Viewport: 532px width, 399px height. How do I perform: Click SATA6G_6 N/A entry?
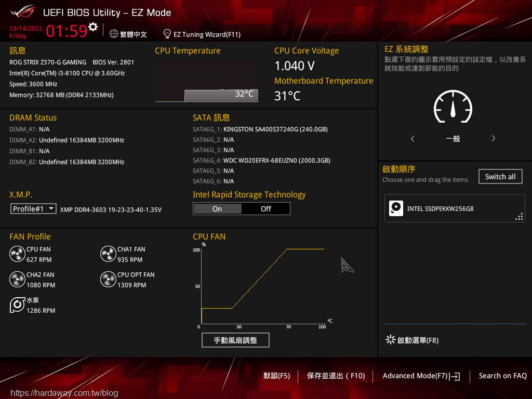[x=214, y=181]
